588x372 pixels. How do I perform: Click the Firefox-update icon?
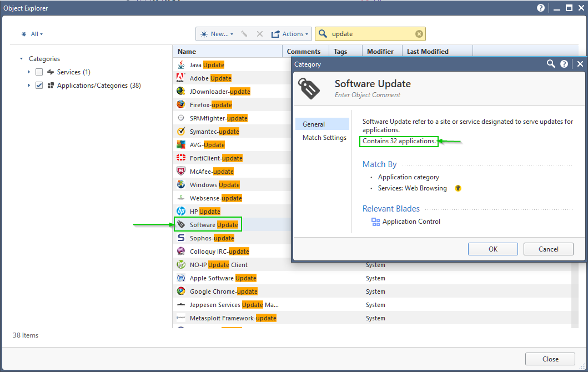click(181, 104)
